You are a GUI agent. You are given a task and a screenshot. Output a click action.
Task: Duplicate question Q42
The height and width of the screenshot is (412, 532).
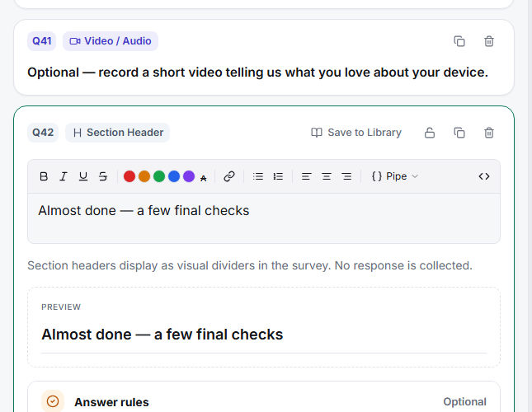tap(459, 133)
